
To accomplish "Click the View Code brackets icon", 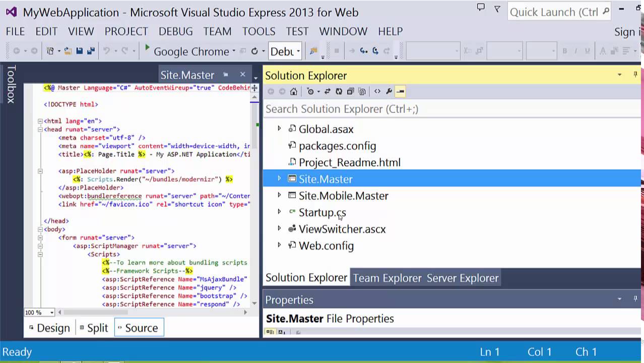I will [x=377, y=91].
